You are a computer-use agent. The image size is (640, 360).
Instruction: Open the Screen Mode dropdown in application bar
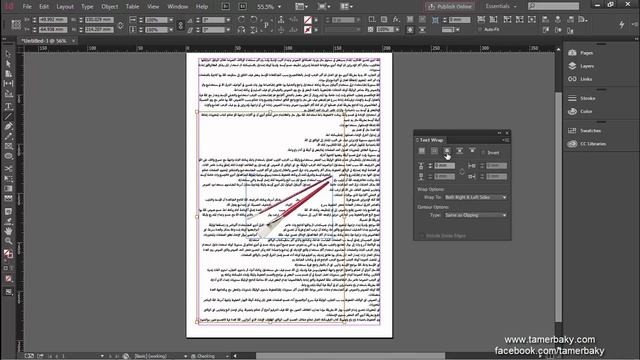324,7
